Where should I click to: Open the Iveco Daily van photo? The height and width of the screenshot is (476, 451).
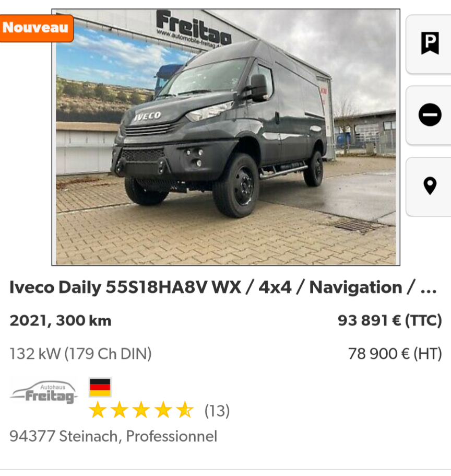coord(225,137)
